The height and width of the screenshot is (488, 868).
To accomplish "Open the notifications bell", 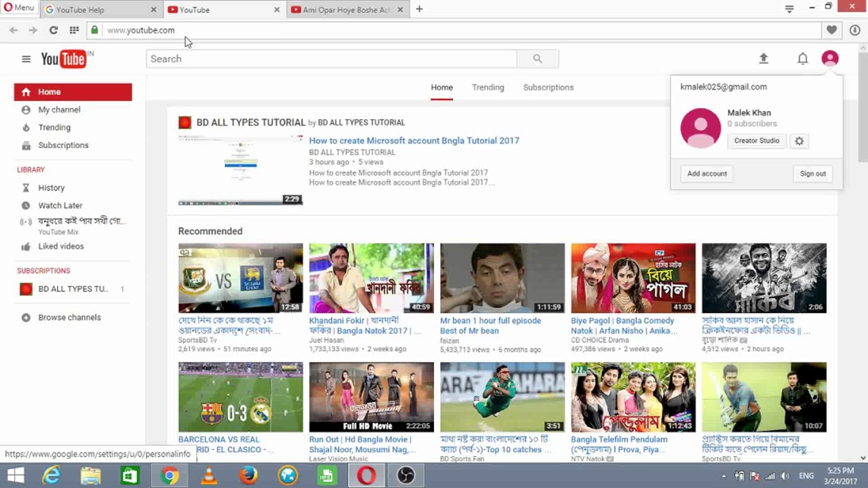I will (x=802, y=59).
